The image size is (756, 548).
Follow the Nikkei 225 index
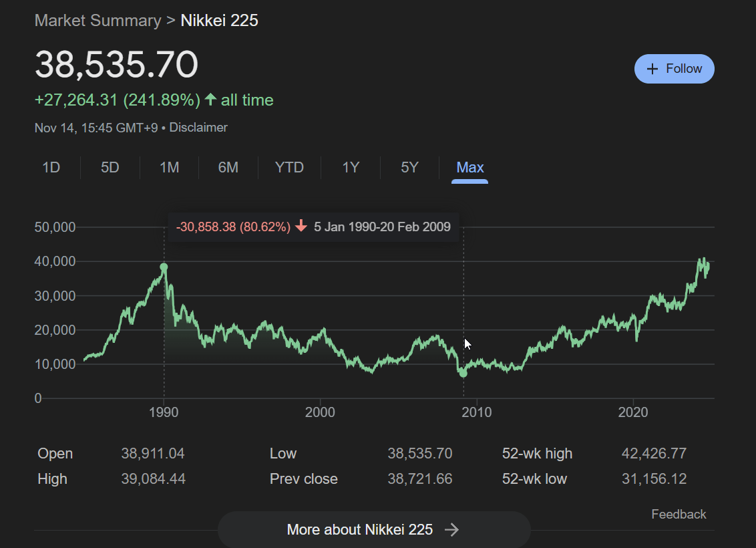click(674, 68)
